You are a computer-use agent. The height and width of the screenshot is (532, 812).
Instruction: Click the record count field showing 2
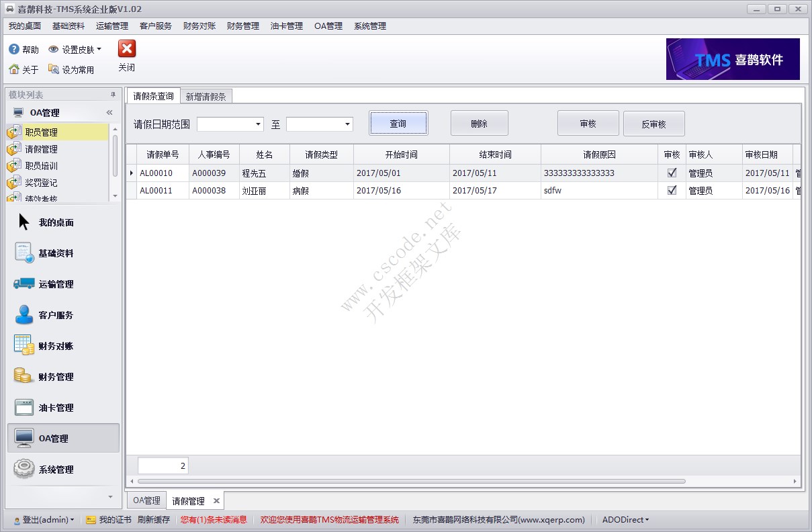[163, 465]
